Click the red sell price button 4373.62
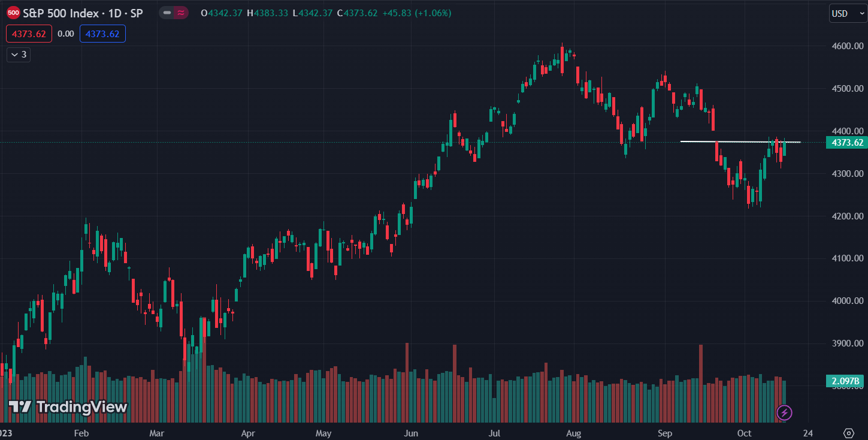 click(29, 34)
